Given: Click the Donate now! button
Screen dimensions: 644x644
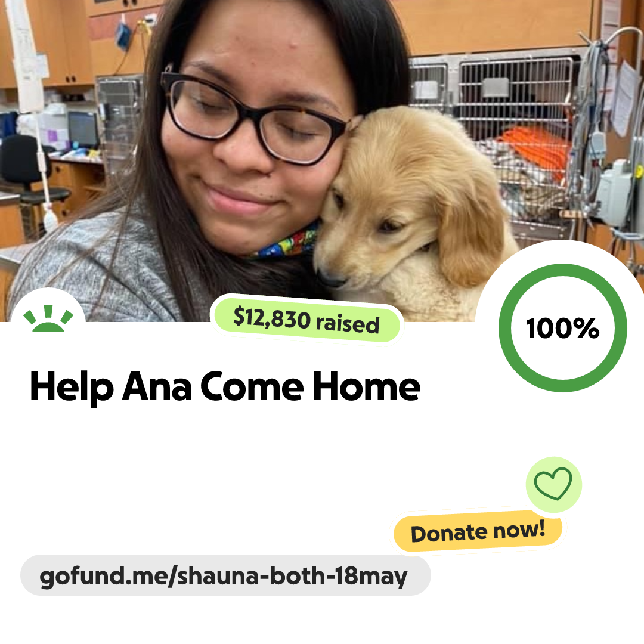Looking at the screenshot, I should 478,531.
